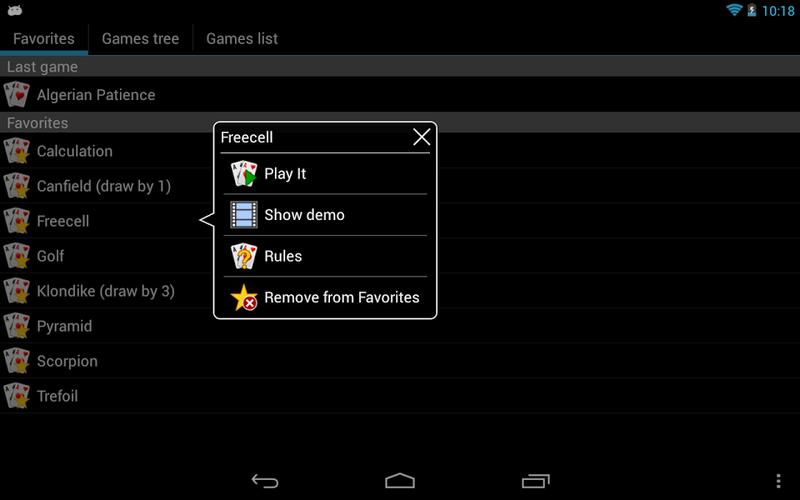
Task: Switch to the Games tree tab
Action: (x=140, y=39)
